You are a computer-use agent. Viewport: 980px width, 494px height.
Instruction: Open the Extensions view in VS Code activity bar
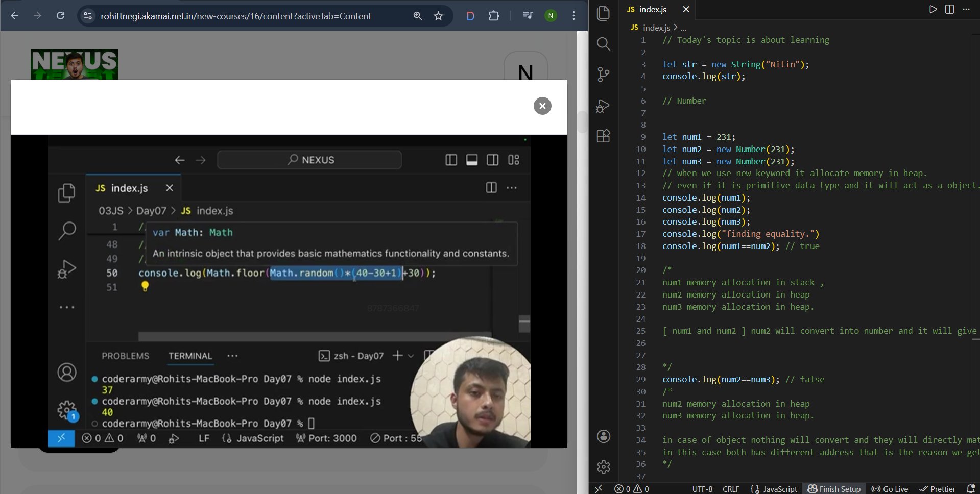[x=603, y=136]
